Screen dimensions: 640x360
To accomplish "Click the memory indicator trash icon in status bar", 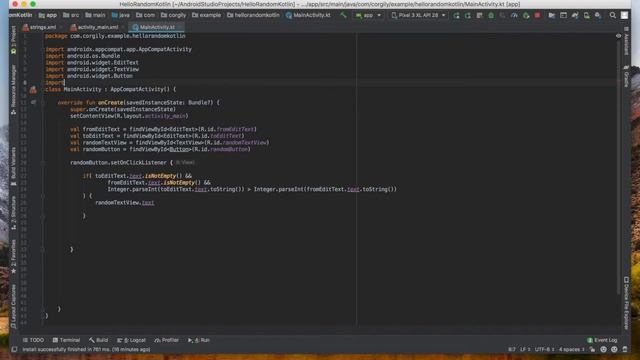I will (x=625, y=350).
